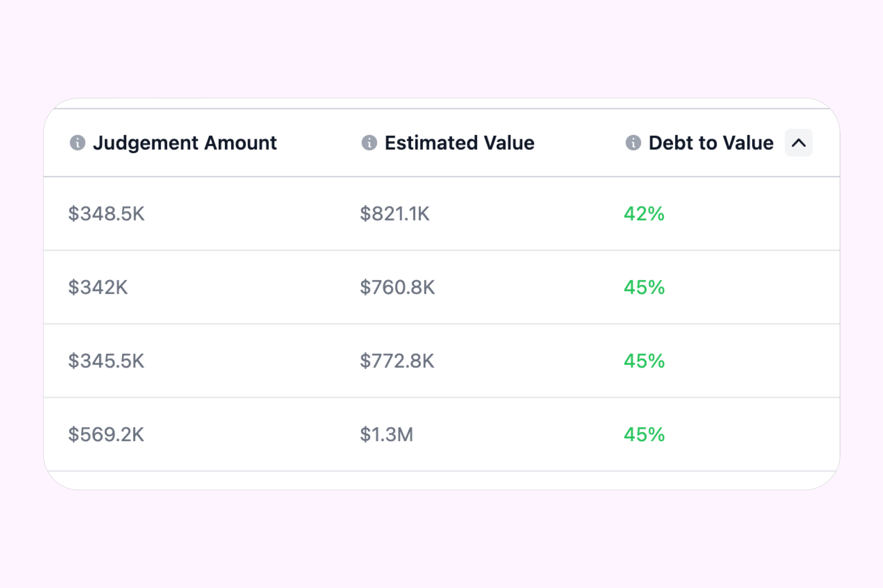The height and width of the screenshot is (588, 883).
Task: Click the 45% value in the $342K row
Action: [644, 287]
